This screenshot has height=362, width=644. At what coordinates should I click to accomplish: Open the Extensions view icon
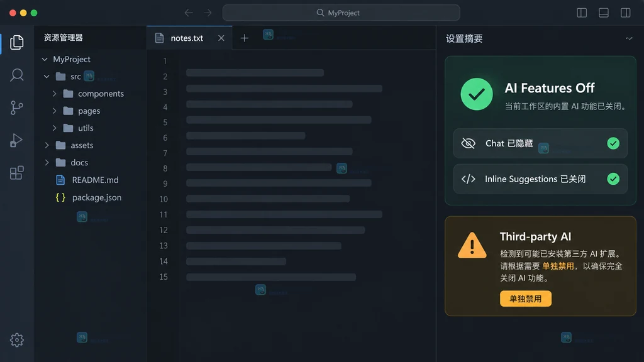click(17, 173)
